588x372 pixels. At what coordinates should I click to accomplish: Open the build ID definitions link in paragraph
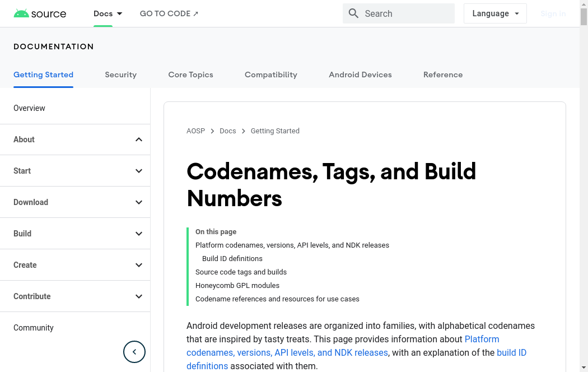coord(511,353)
